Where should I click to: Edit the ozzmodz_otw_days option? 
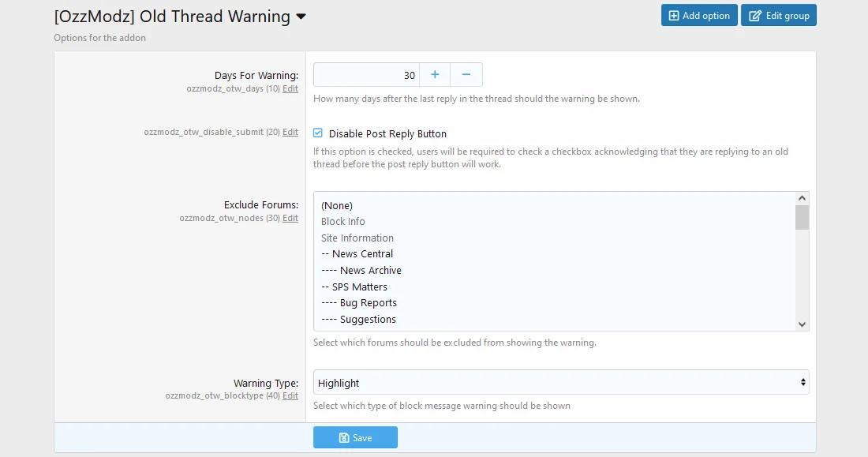point(290,89)
